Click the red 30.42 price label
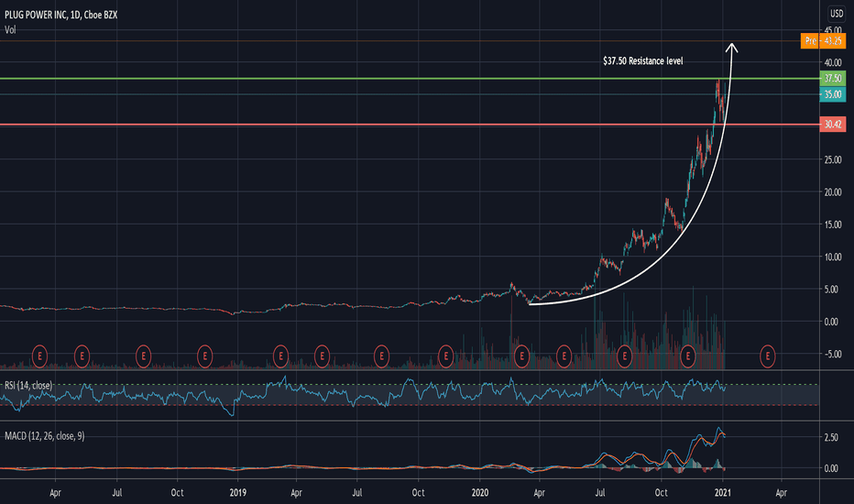Viewport: 854px width, 504px height. coord(832,125)
